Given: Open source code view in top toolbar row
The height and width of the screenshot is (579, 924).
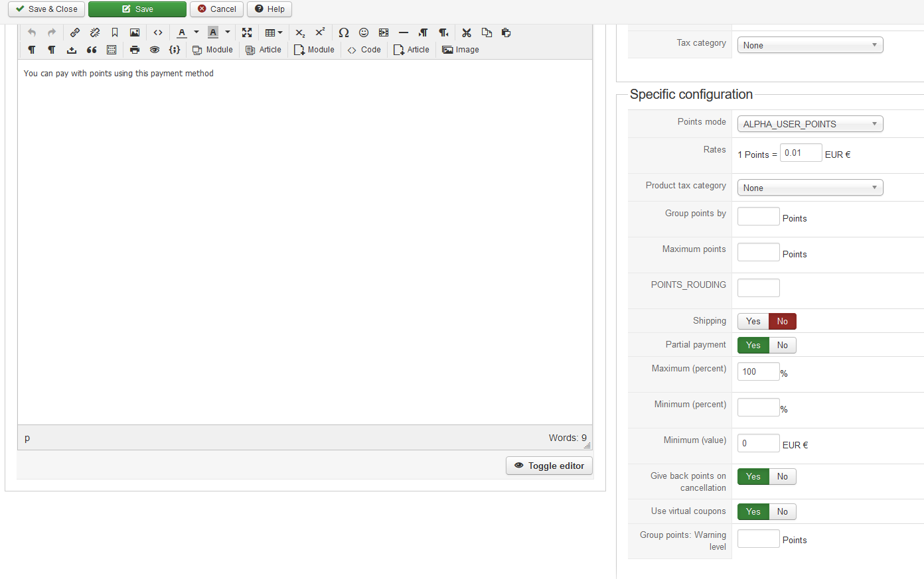Looking at the screenshot, I should pos(158,32).
